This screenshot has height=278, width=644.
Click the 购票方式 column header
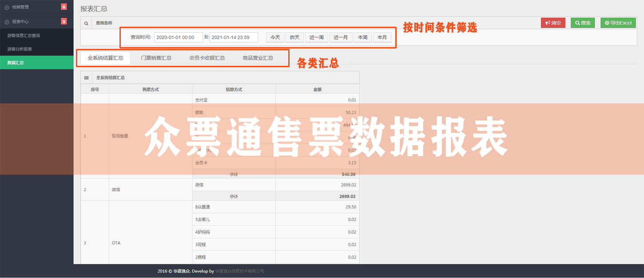[x=151, y=89]
